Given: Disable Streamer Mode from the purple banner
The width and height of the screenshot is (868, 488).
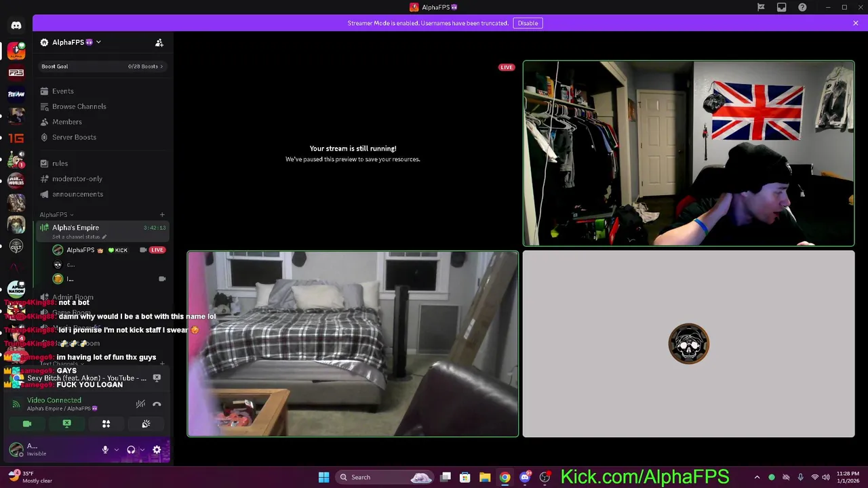Looking at the screenshot, I should (528, 23).
